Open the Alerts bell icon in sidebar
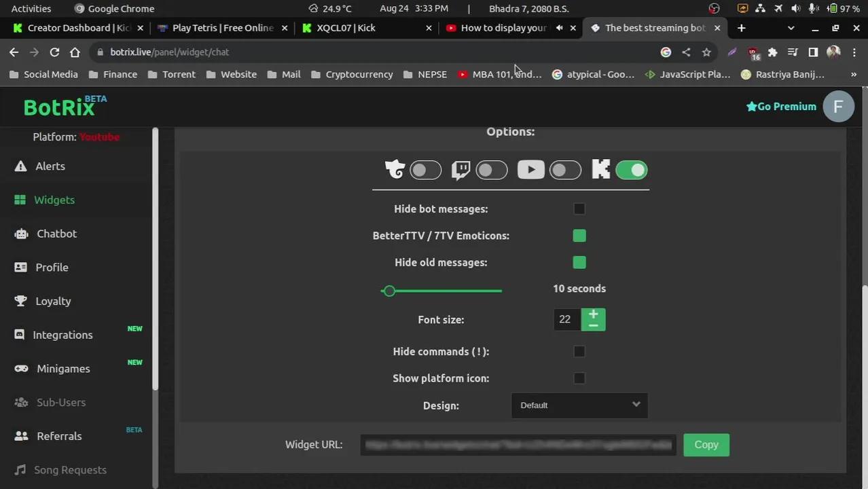868x489 pixels. pos(20,166)
